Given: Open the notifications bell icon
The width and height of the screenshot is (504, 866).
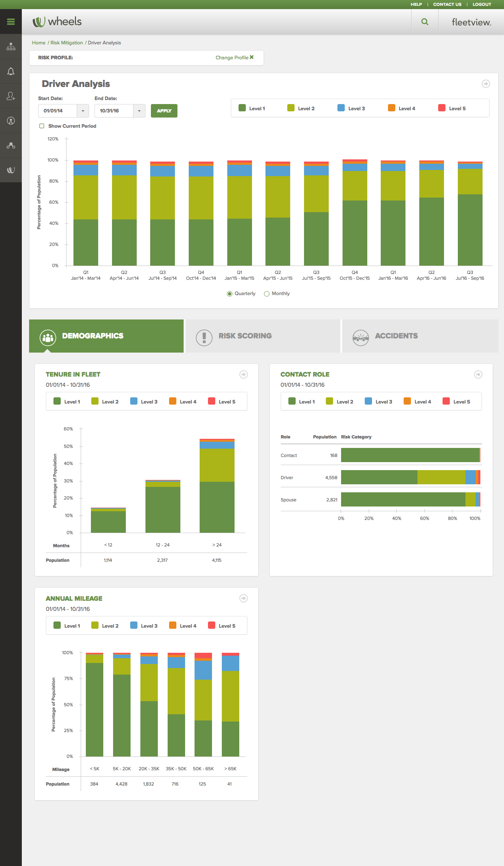Looking at the screenshot, I should 11,71.
